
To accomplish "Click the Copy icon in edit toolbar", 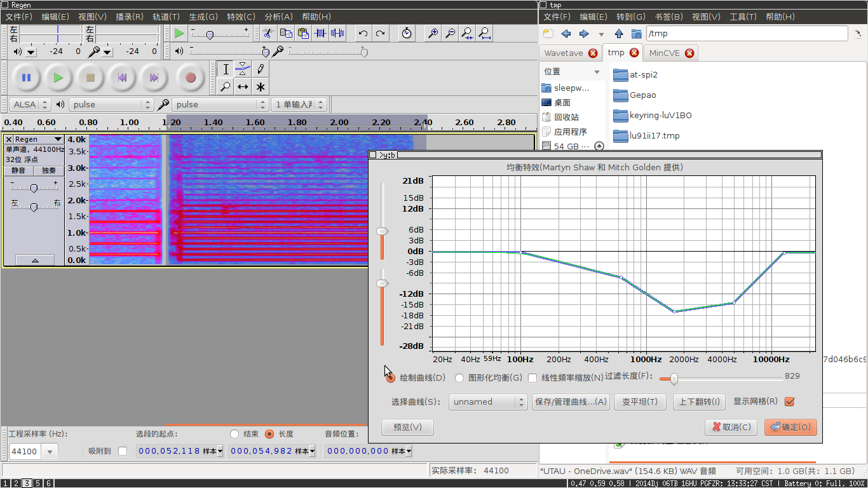I will [286, 33].
